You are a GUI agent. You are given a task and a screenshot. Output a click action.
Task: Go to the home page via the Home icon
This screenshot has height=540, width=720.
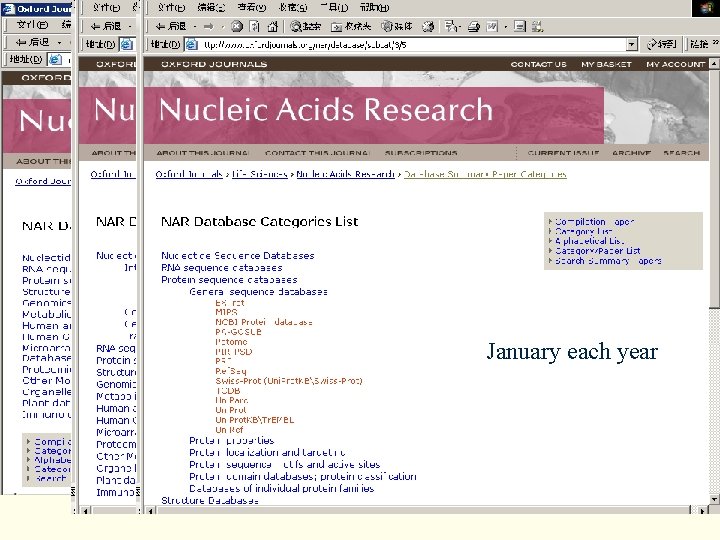tap(273, 27)
